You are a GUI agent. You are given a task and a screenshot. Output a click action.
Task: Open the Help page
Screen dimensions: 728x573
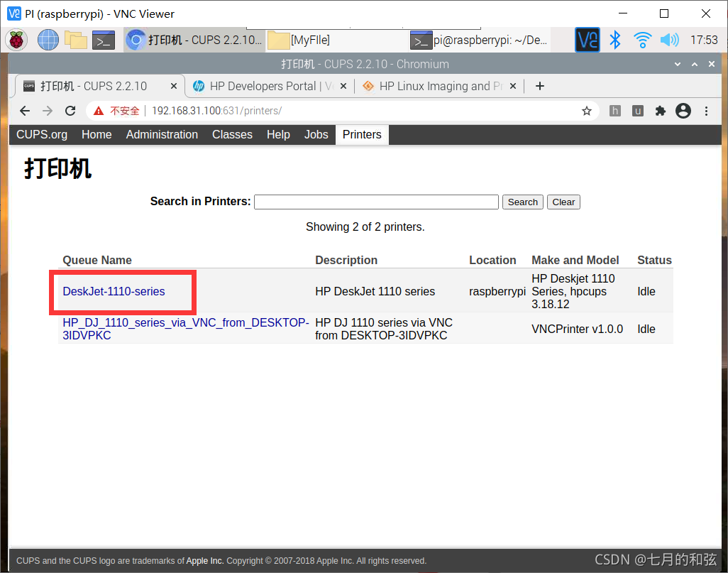pyautogui.click(x=278, y=135)
